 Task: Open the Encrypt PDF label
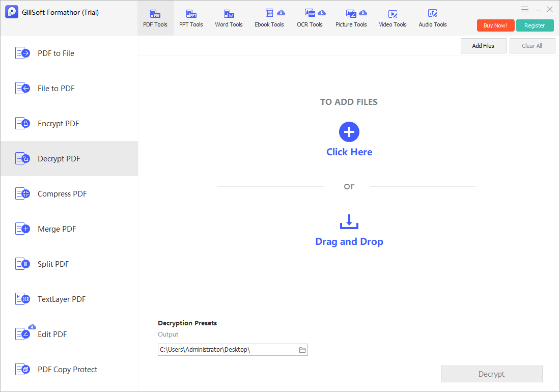coord(58,124)
